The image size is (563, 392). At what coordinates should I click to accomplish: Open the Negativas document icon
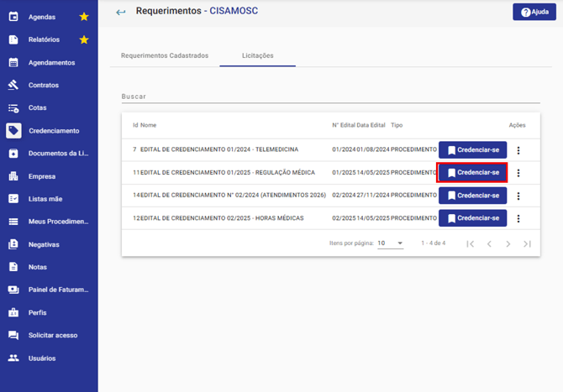coord(13,244)
